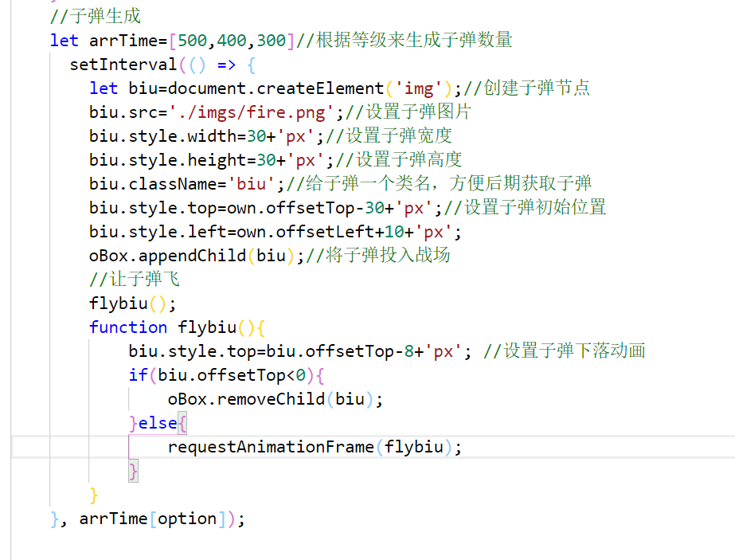Click 'oBox.appendChild(biu)' call

[x=192, y=256]
